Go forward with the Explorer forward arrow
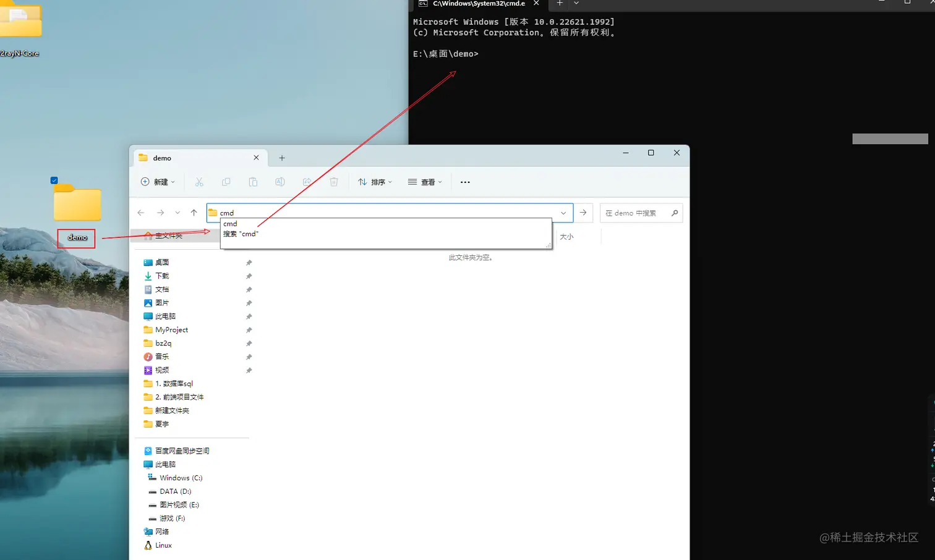The width and height of the screenshot is (935, 560). pyautogui.click(x=161, y=213)
